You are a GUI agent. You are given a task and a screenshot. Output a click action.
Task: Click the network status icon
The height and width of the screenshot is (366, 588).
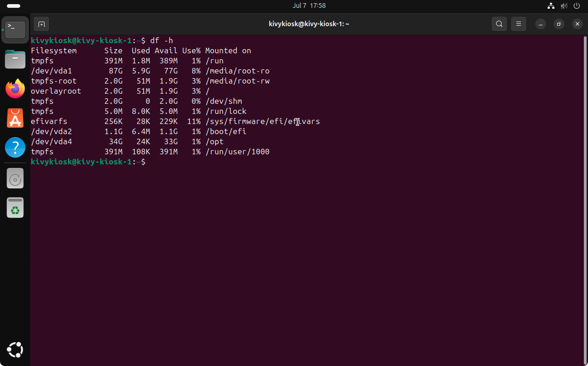[551, 6]
